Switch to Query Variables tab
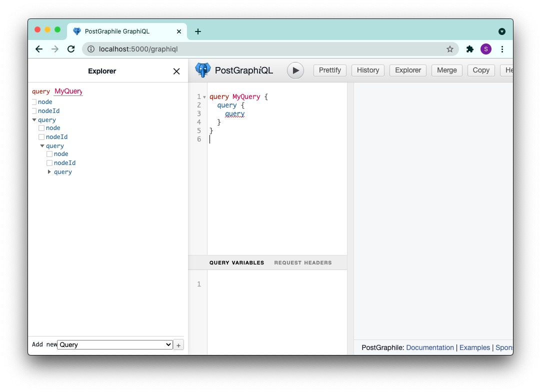Viewport: 541px width, 392px height. [x=236, y=262]
